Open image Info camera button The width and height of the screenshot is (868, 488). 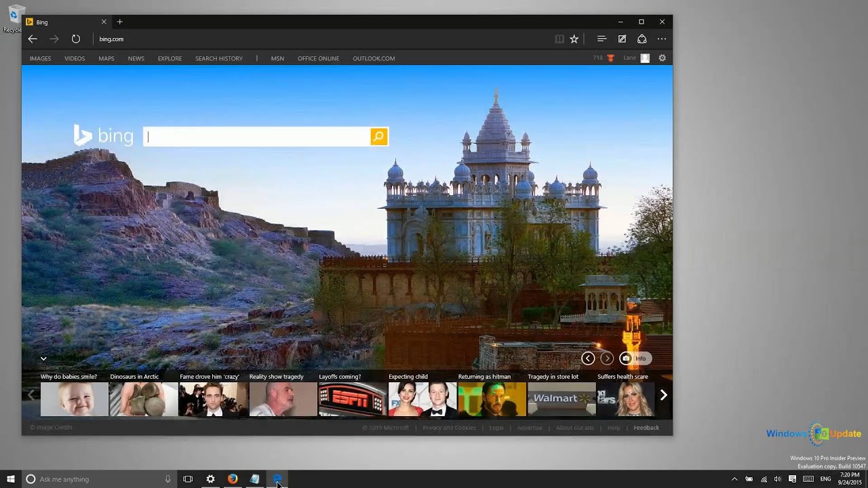635,359
